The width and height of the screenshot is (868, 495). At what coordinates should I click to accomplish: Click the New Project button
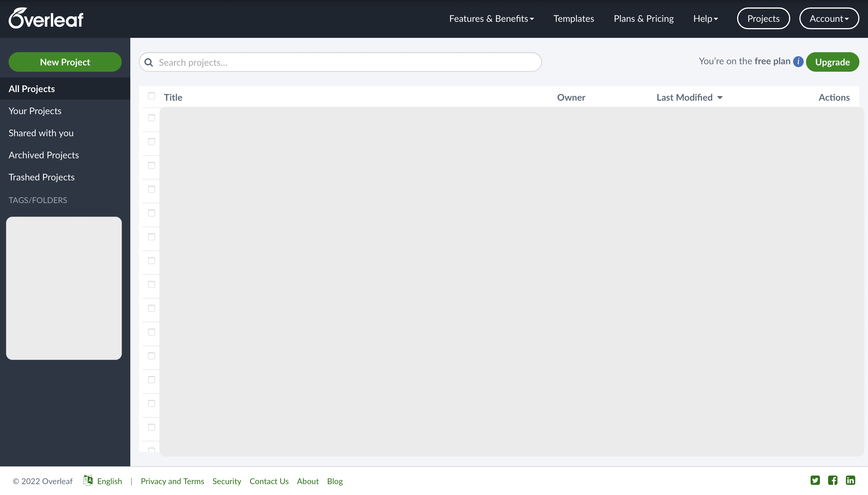coord(65,62)
